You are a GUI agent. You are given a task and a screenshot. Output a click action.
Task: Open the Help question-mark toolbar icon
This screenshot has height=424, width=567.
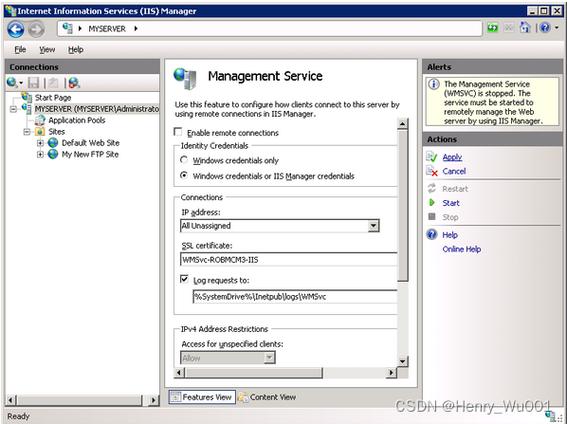[x=545, y=28]
